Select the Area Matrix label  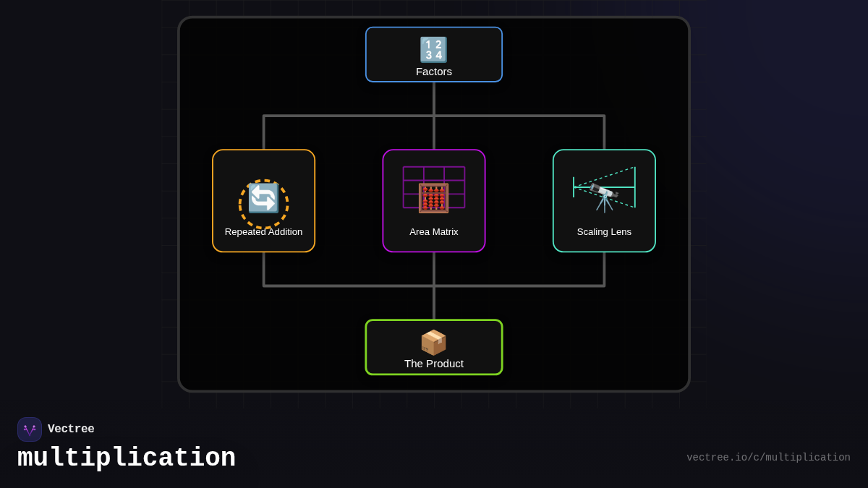(434, 232)
